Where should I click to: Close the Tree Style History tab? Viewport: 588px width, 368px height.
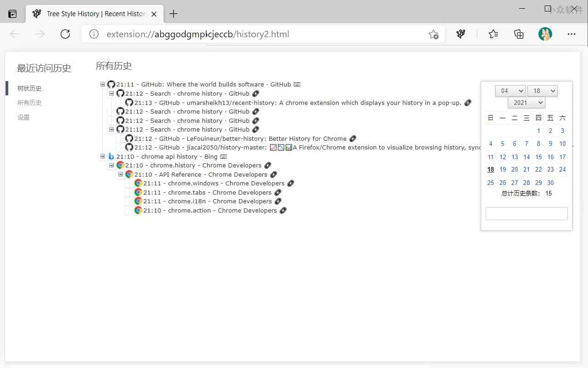[x=154, y=14]
